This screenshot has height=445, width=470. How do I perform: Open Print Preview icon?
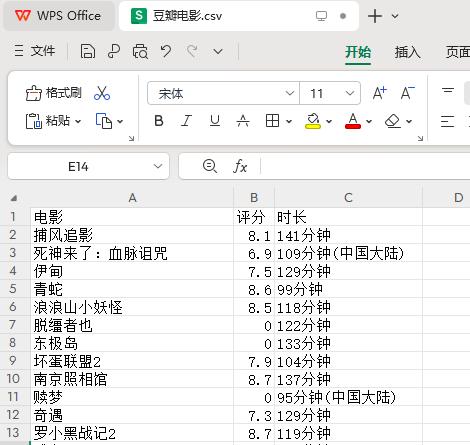click(140, 52)
